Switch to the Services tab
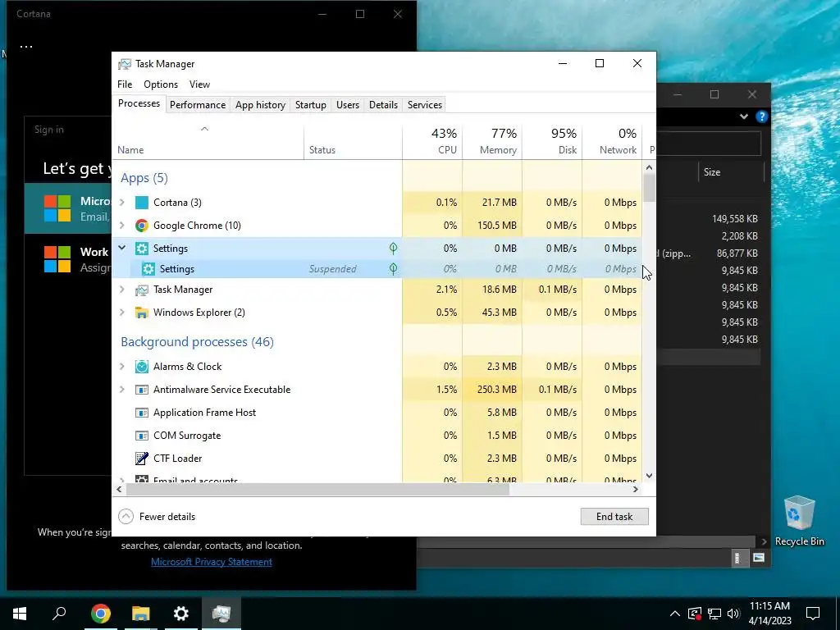 coord(425,105)
